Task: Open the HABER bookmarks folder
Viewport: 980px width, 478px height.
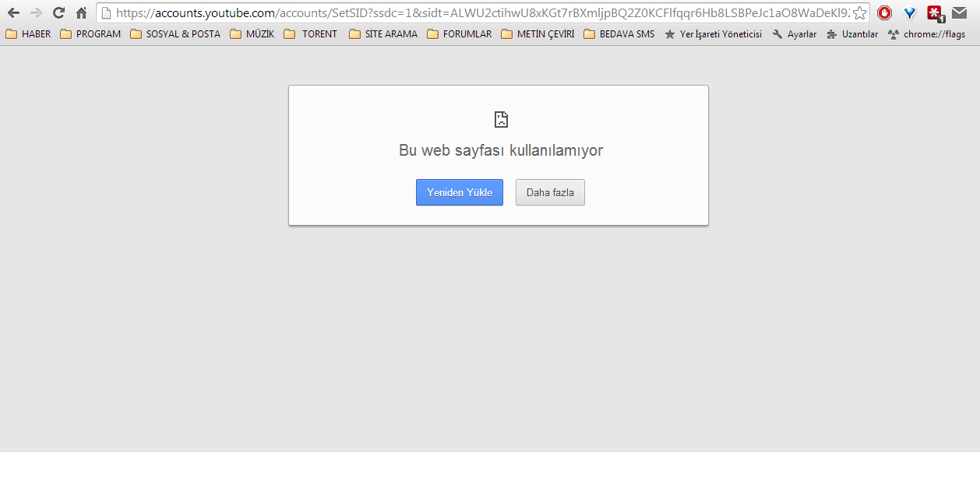Action: (28, 34)
